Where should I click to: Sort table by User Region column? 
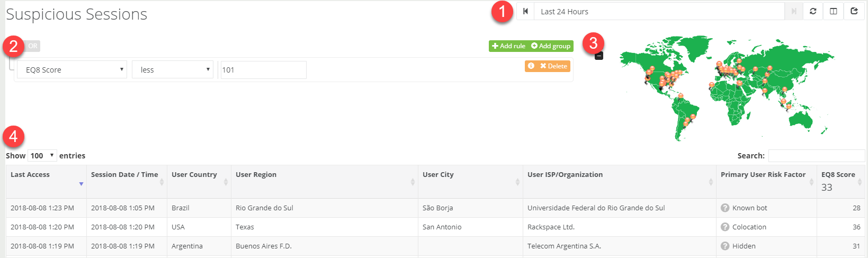[325, 182]
